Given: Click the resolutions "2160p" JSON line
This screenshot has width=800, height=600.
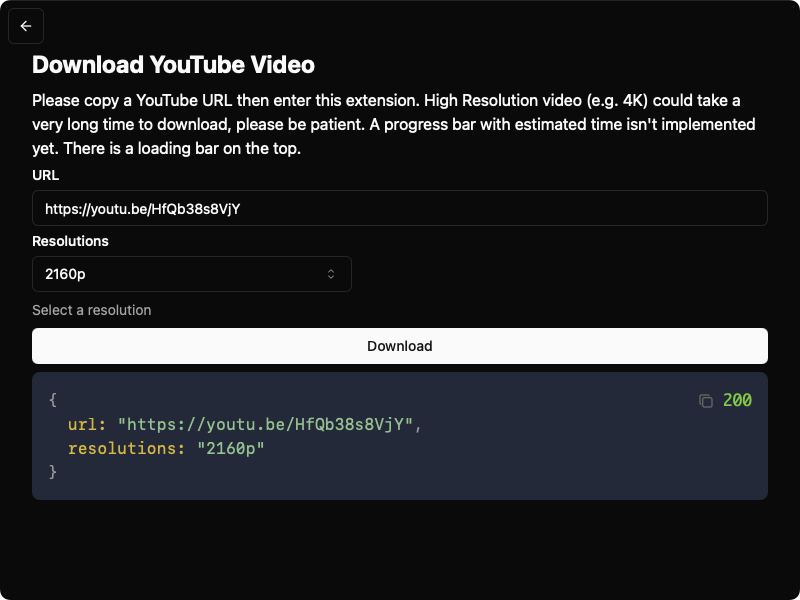Looking at the screenshot, I should [x=166, y=448].
